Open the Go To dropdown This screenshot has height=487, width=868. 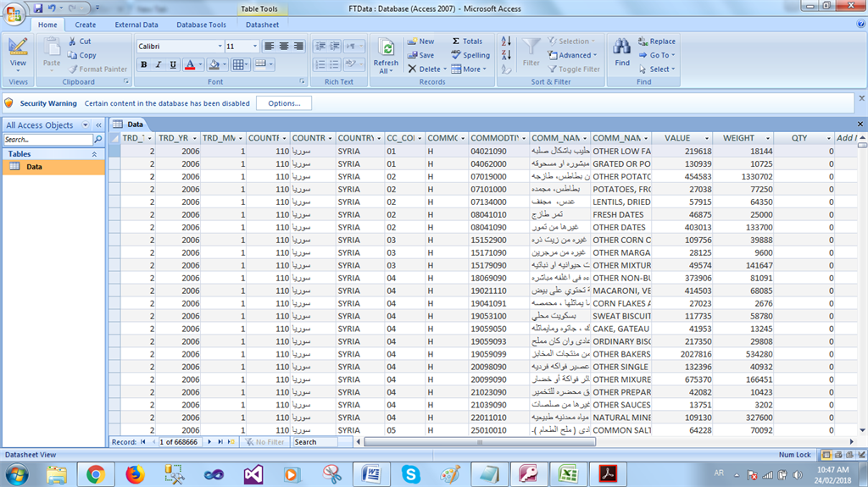pos(657,55)
